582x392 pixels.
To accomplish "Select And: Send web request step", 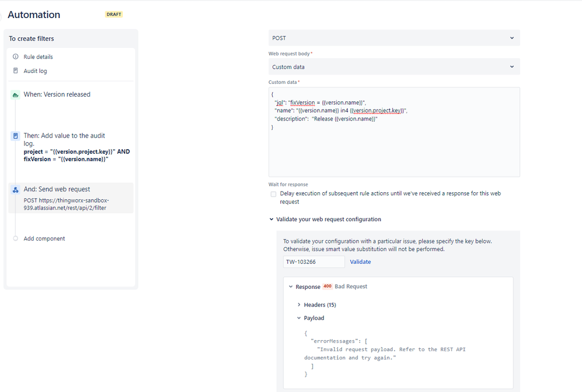I will (70, 198).
